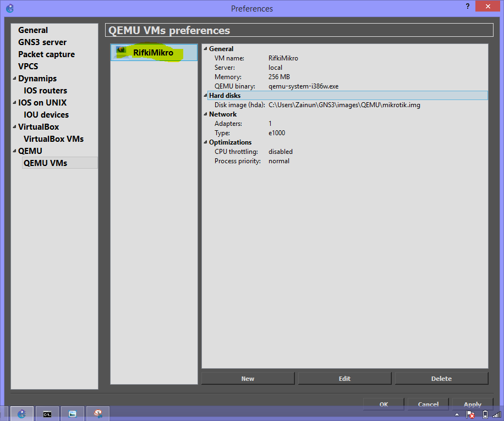
Task: Open IOU devices page
Action: [46, 115]
